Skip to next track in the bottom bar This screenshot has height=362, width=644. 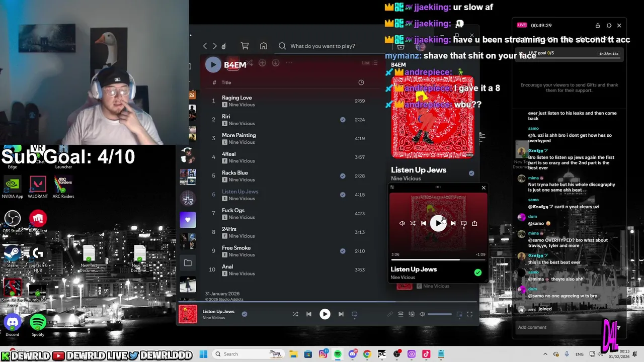click(341, 314)
